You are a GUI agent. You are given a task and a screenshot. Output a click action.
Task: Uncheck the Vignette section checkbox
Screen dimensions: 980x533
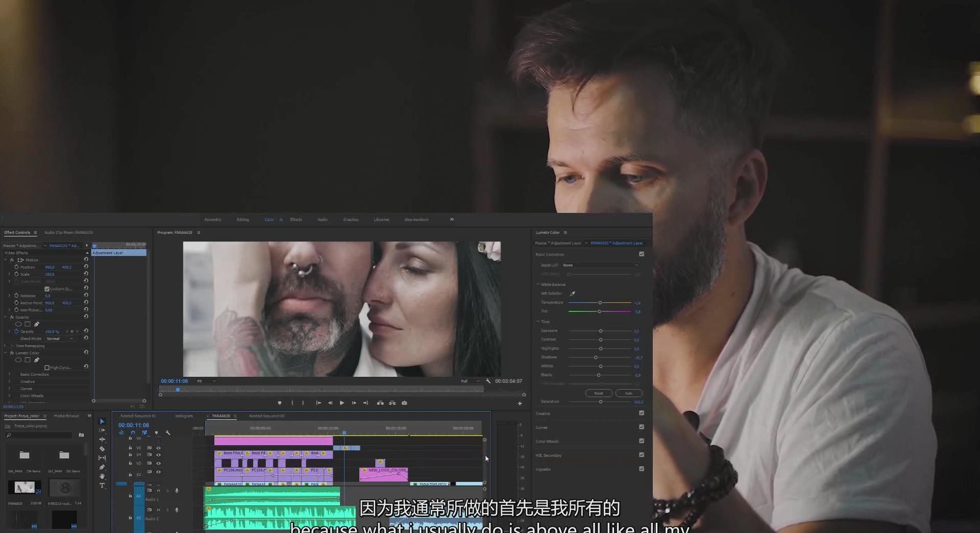pos(642,469)
